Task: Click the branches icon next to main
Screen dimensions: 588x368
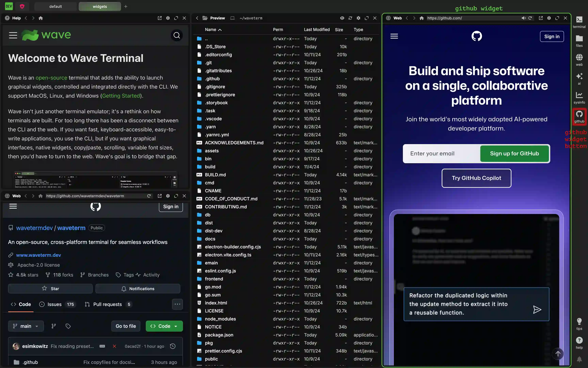Action: (x=54, y=326)
